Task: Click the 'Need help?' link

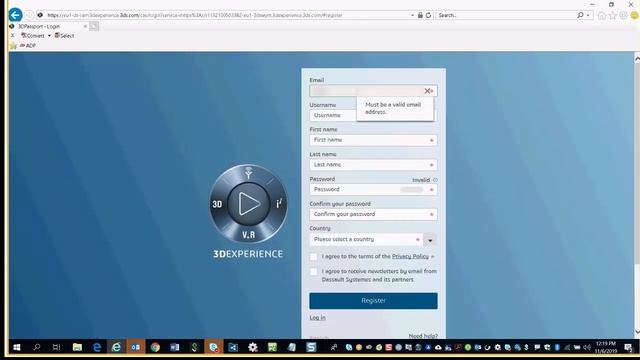Action: (423, 336)
